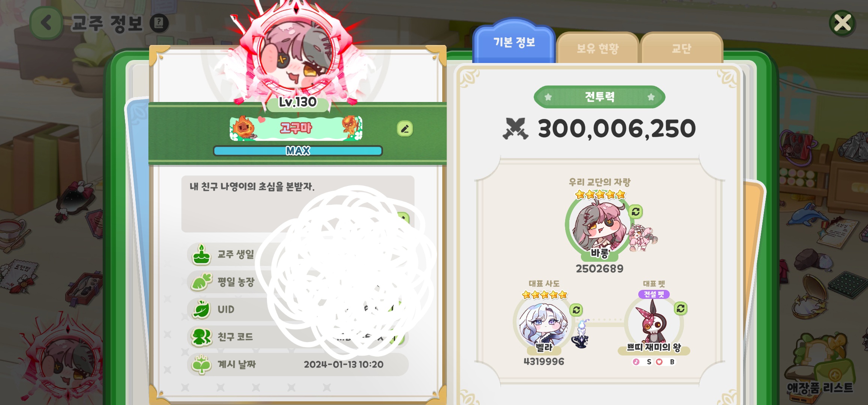
Task: Click the MAX experience progress bar
Action: point(298,151)
